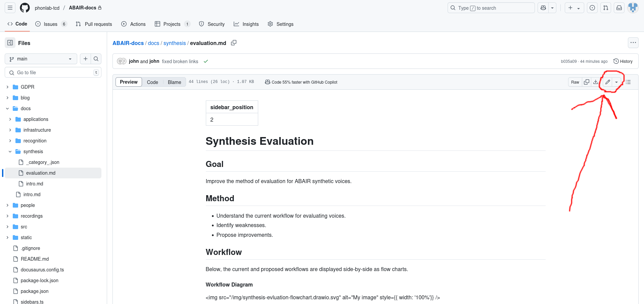The height and width of the screenshot is (304, 644).
Task: Copy file path icon next to evaluation.md
Action: [x=234, y=43]
